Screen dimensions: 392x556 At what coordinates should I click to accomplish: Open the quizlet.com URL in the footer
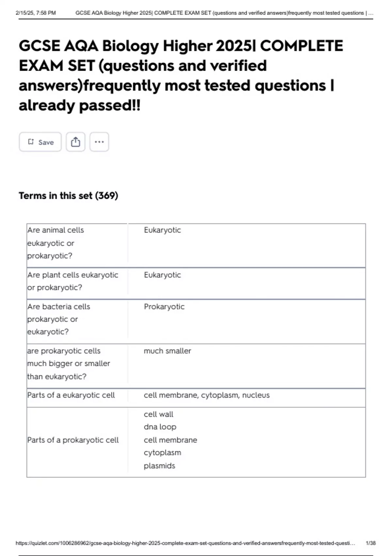coord(185,543)
